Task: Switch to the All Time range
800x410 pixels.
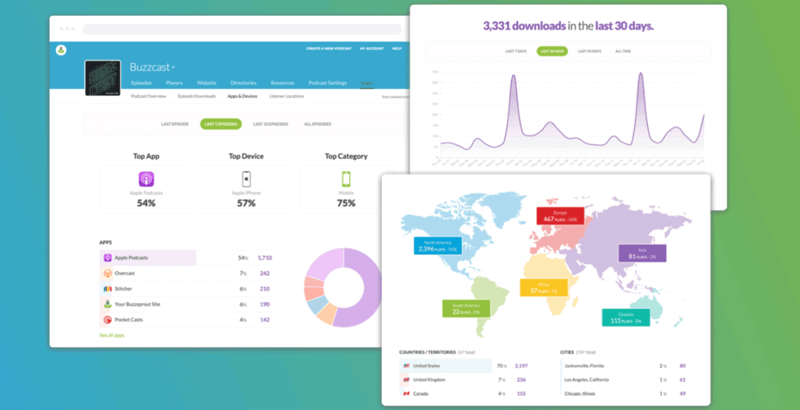Action: pos(623,52)
